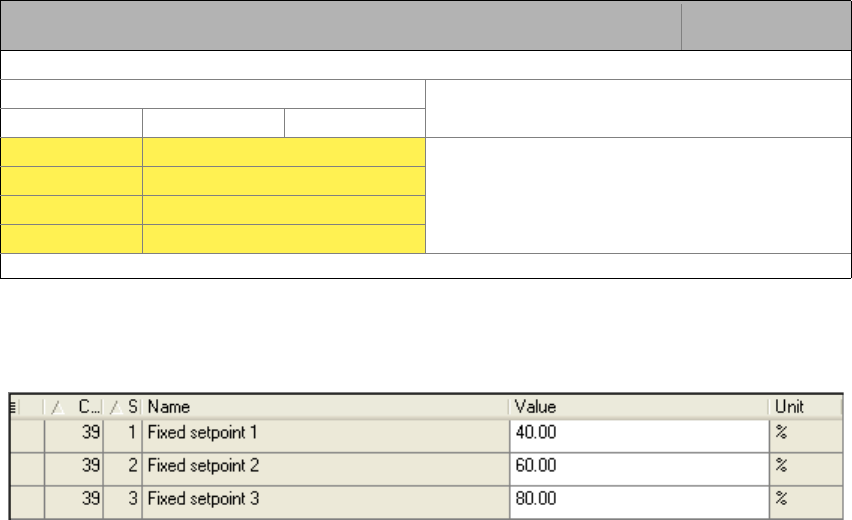Click the % unit of Fixed setpoint 3
The height and width of the screenshot is (520, 852).
tap(806, 502)
